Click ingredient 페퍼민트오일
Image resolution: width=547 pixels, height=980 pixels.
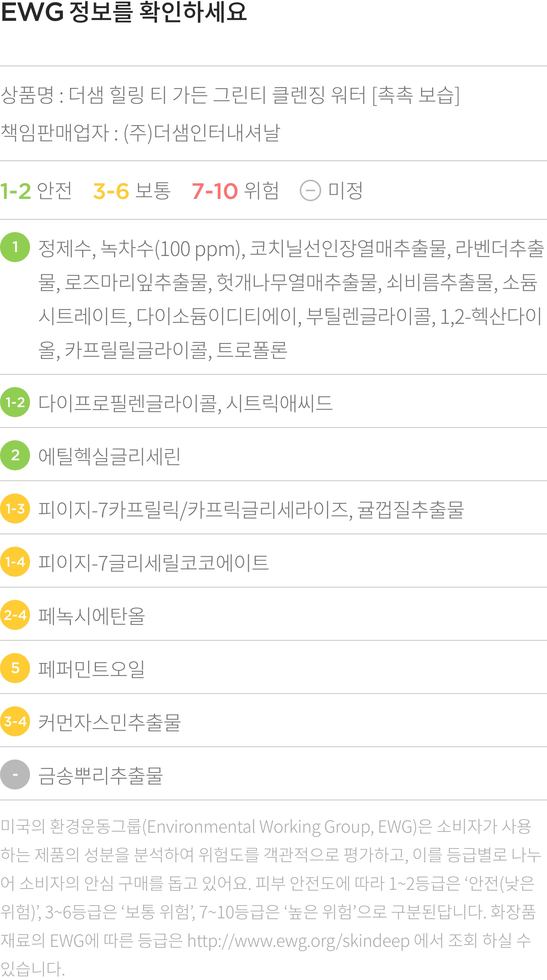pyautogui.click(x=92, y=669)
